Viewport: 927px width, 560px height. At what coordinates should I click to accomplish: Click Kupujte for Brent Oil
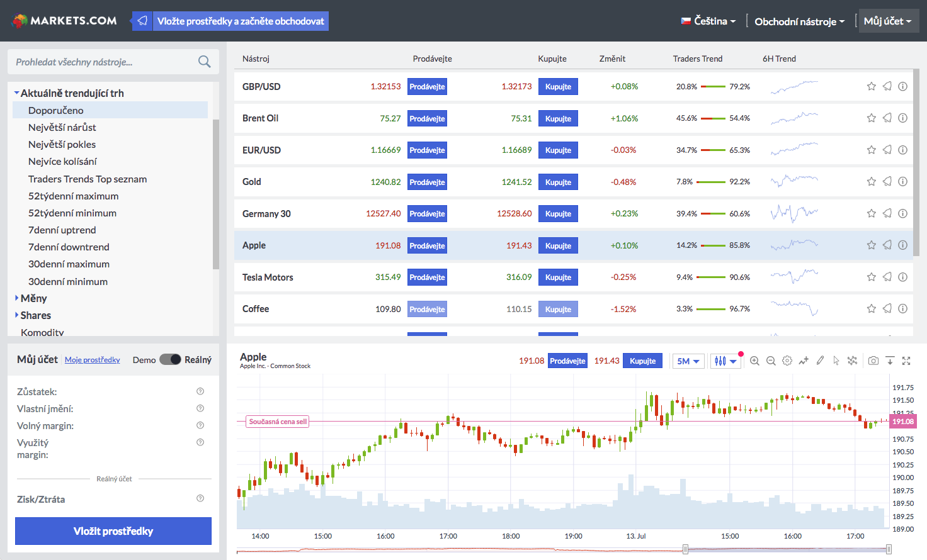tap(558, 118)
